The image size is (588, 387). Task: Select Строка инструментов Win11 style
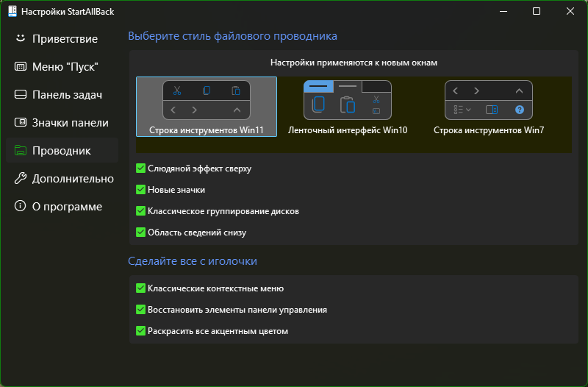(207, 107)
